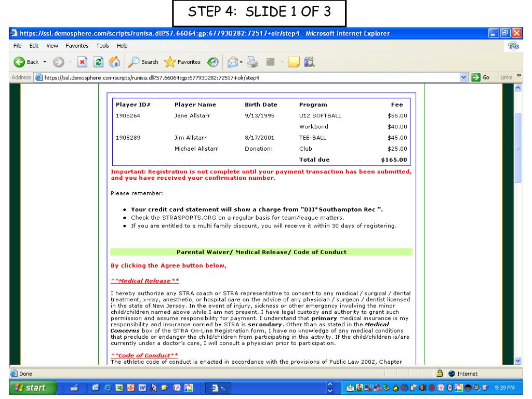The image size is (532, 399).
Task: Open the Forward history dropdown arrow
Action: (x=70, y=62)
